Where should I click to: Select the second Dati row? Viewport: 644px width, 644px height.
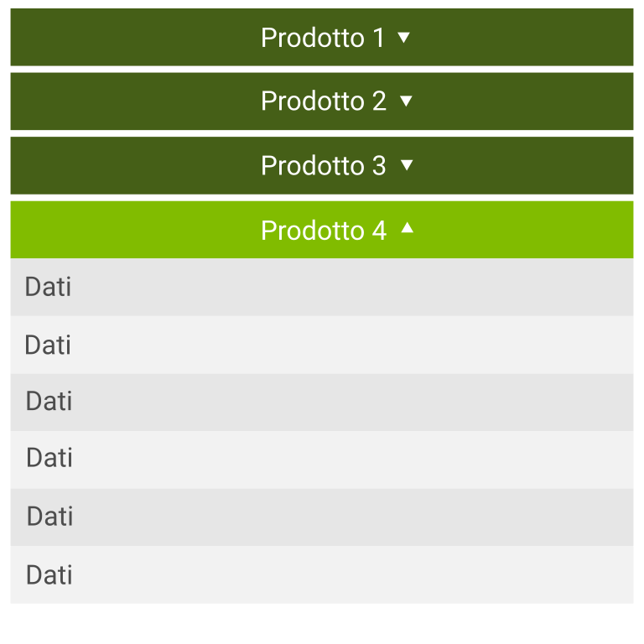click(x=322, y=345)
